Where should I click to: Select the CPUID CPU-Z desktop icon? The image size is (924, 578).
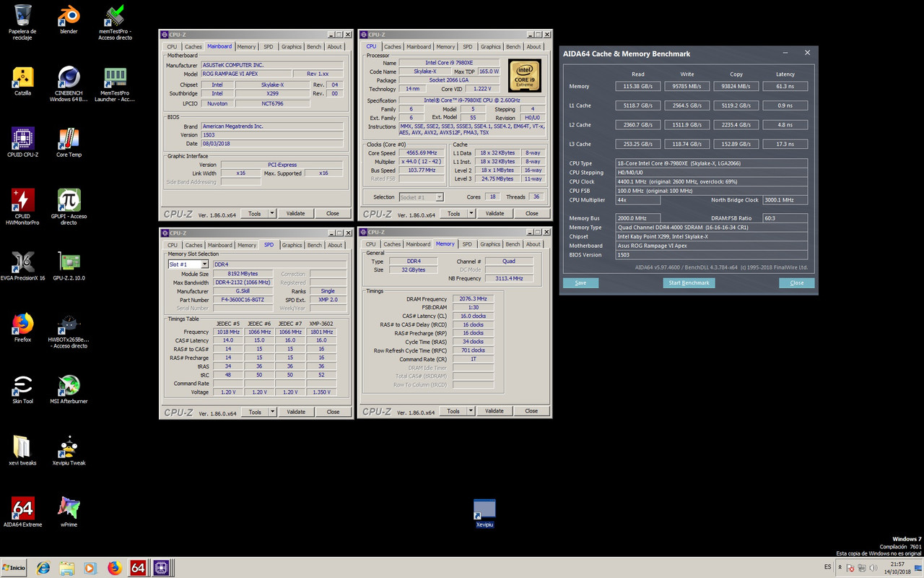pyautogui.click(x=22, y=142)
